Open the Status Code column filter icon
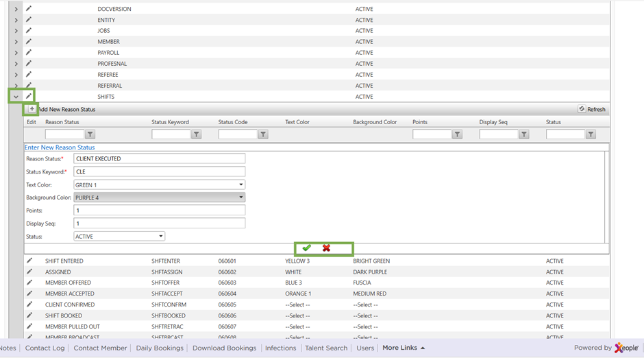Viewport: 644px width, 358px height. 263,134
